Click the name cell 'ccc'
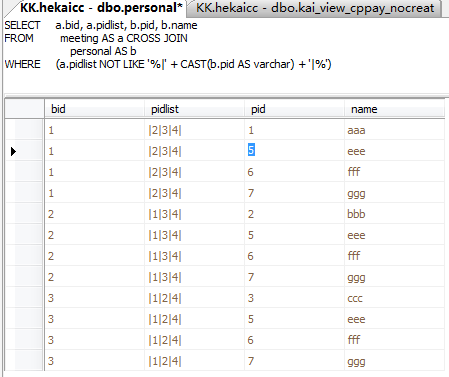The width and height of the screenshot is (449, 377). (395, 298)
